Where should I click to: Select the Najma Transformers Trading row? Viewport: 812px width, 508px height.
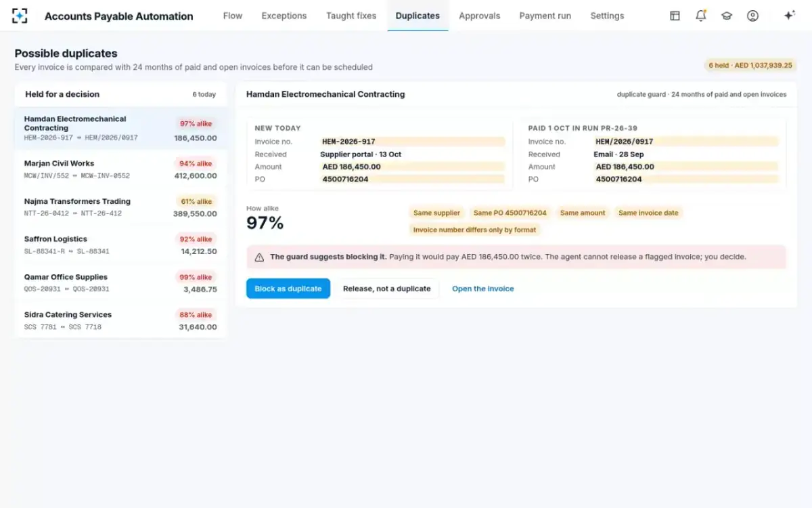[120, 207]
